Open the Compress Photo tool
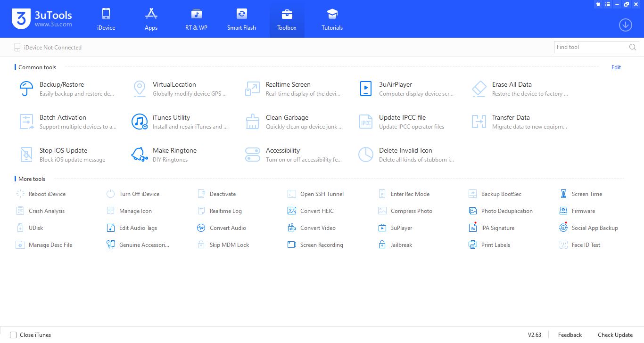 (x=405, y=211)
